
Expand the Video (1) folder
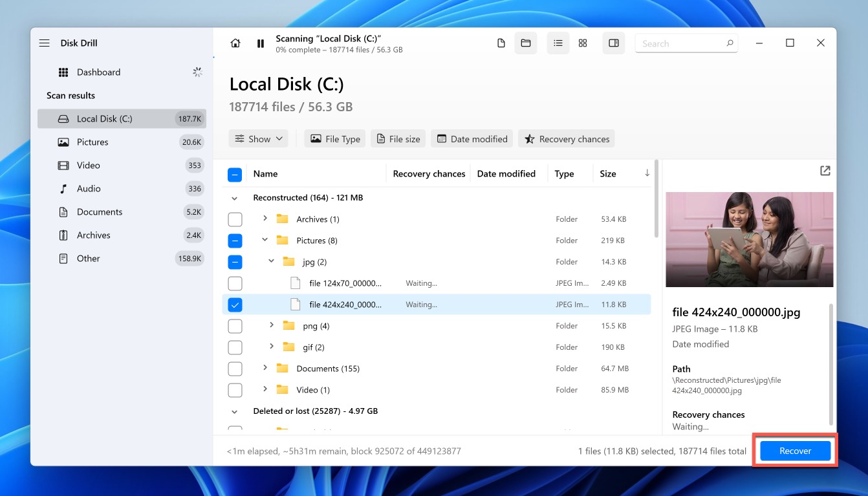(x=265, y=389)
